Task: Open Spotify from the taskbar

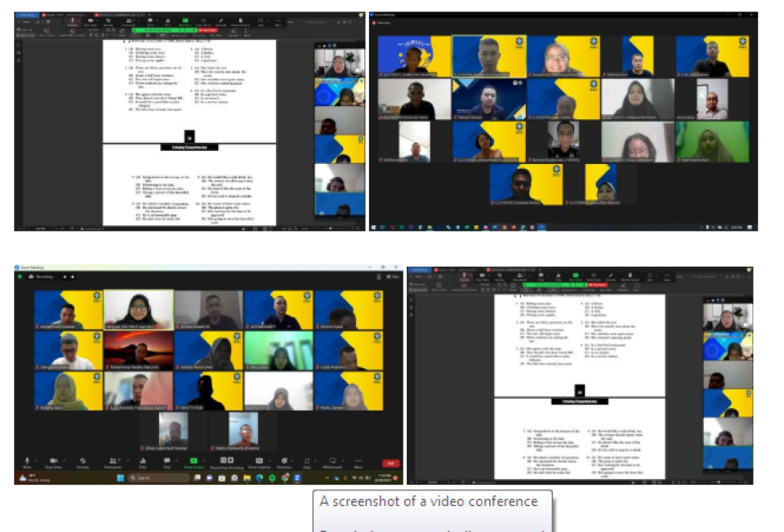Action: pyautogui.click(x=272, y=478)
